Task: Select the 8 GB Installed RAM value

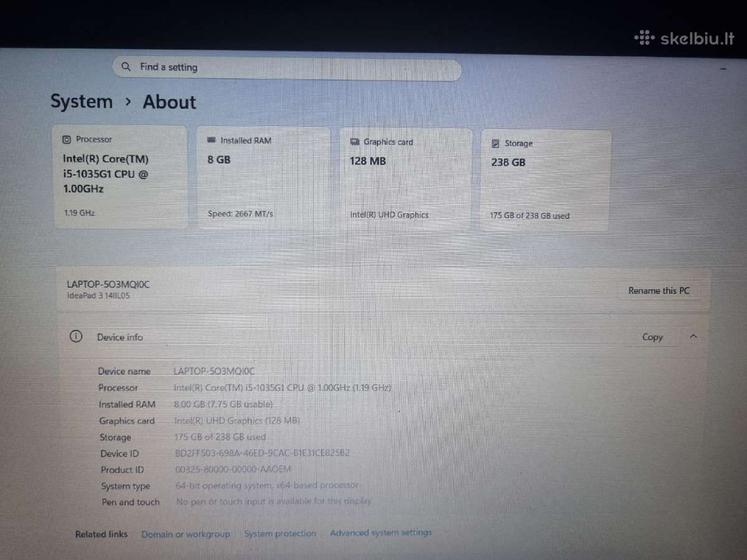Action: (x=219, y=159)
